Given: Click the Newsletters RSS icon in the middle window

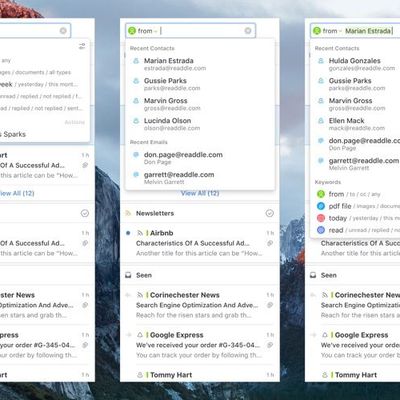Looking at the screenshot, I should tap(128, 213).
